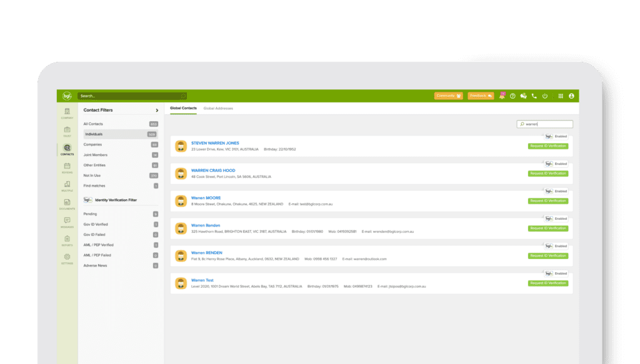
Task: Open the help icon in the top bar
Action: (x=513, y=96)
